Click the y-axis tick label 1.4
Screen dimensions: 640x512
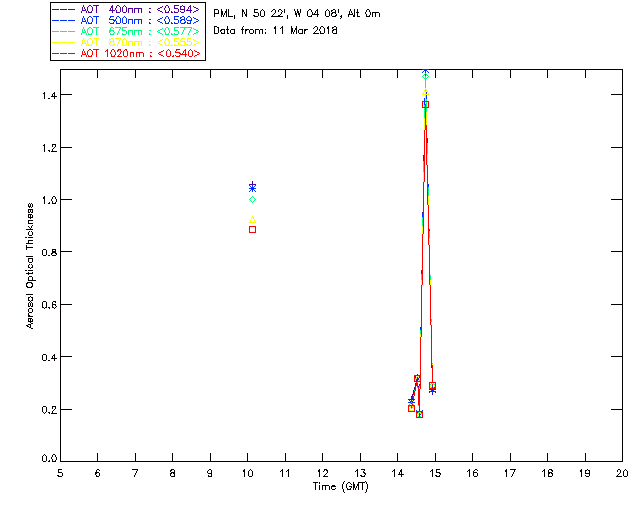pyautogui.click(x=49, y=95)
